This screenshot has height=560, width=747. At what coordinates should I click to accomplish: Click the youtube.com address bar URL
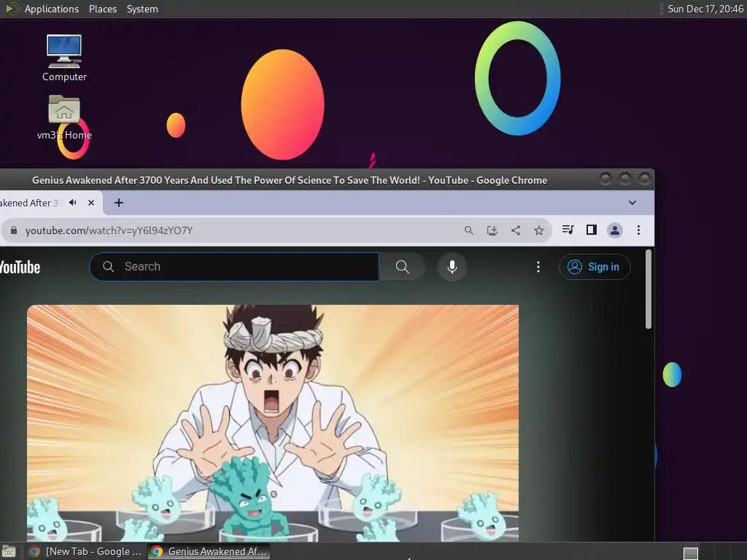click(109, 230)
